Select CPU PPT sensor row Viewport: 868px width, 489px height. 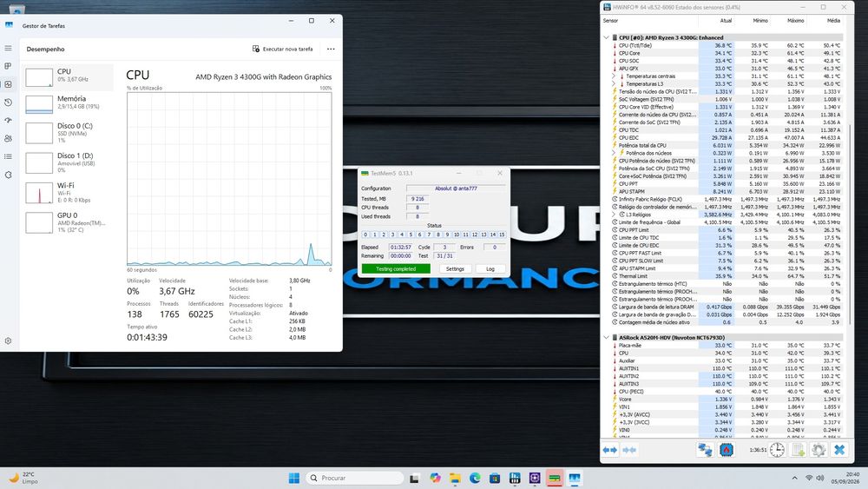coord(727,184)
